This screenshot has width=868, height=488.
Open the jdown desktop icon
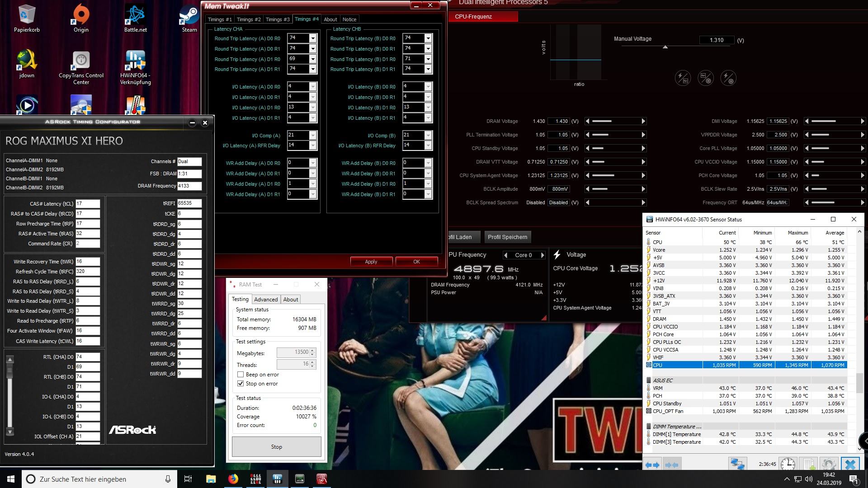point(27,63)
